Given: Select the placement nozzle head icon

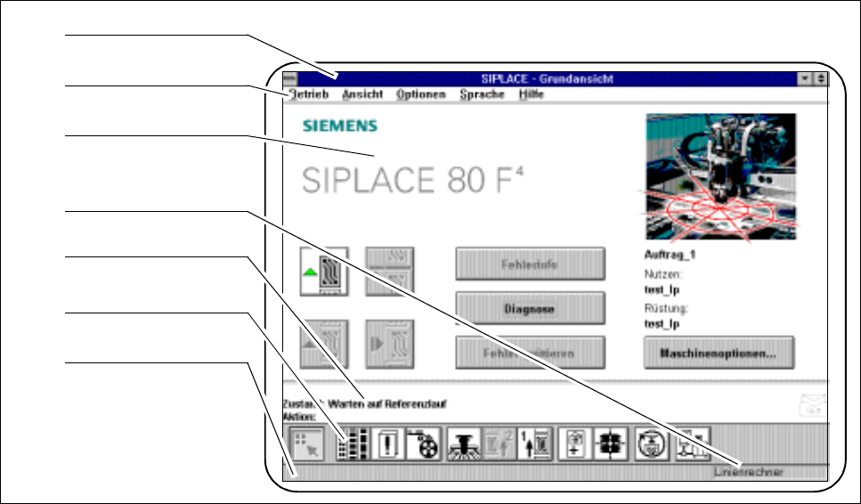Looking at the screenshot, I should (465, 443).
